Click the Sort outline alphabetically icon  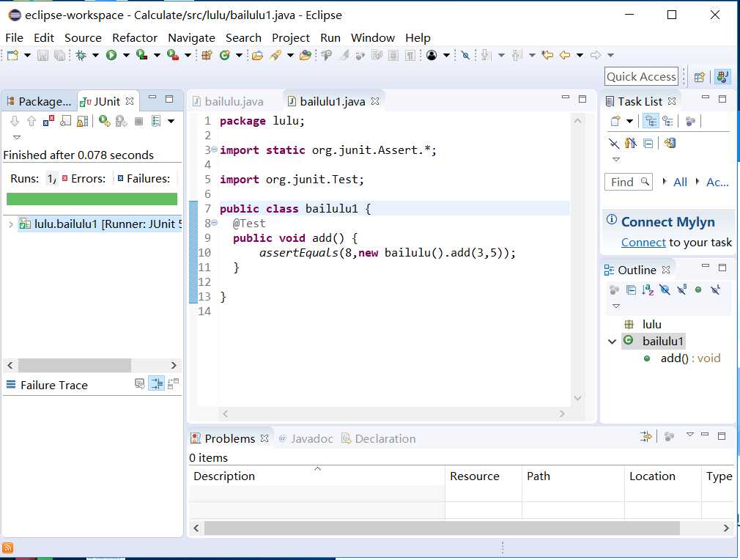(x=648, y=290)
